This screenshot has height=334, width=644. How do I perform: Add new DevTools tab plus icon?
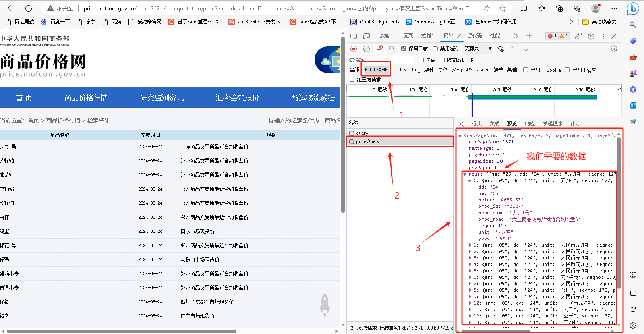tap(529, 36)
